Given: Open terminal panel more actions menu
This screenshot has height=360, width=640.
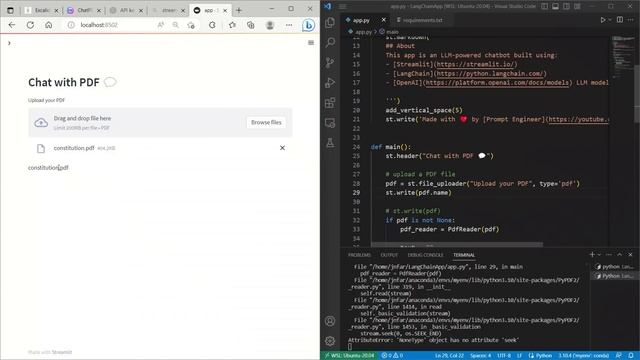Looking at the screenshot, I should (x=609, y=255).
